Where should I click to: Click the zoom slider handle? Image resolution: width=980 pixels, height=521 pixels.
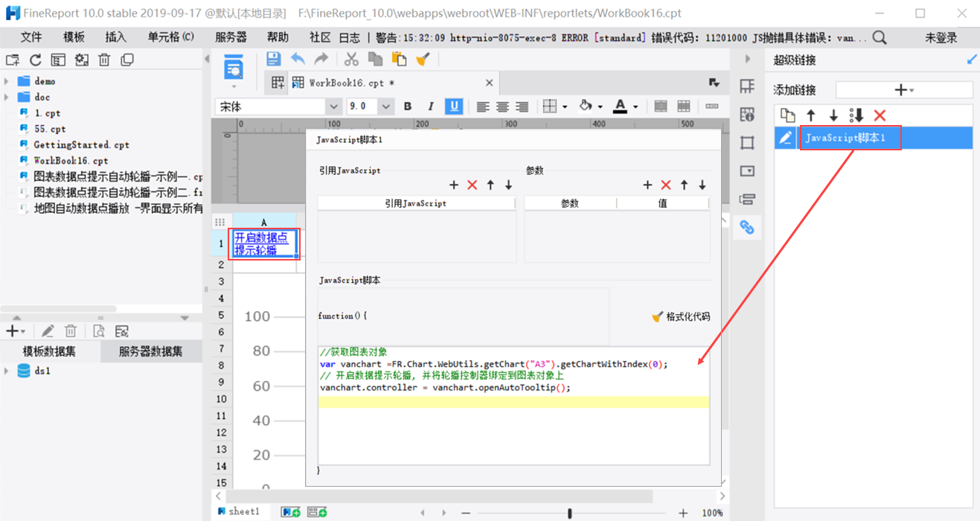570,513
